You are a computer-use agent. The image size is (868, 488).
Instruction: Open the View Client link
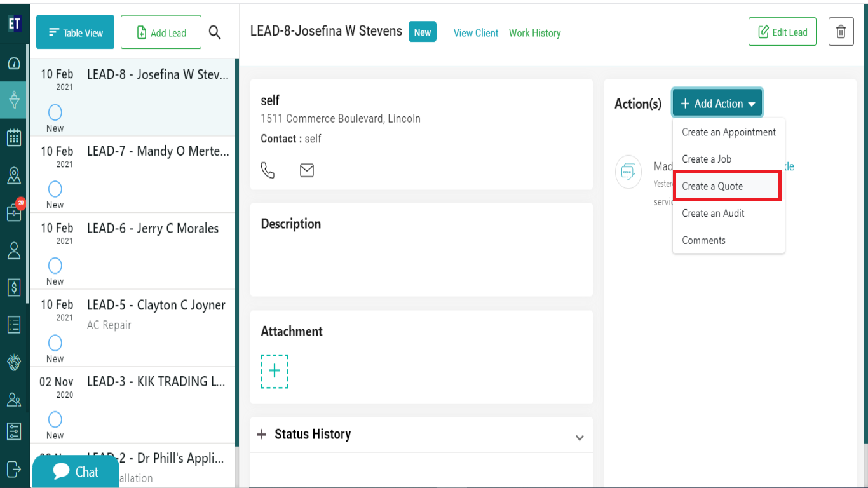[476, 33]
